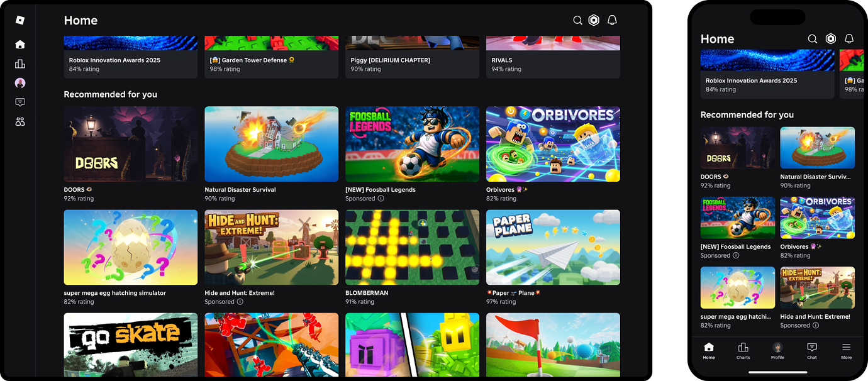This screenshot has height=381, width=868.
Task: Open DOORS game thumbnail on desktop
Action: tap(131, 144)
